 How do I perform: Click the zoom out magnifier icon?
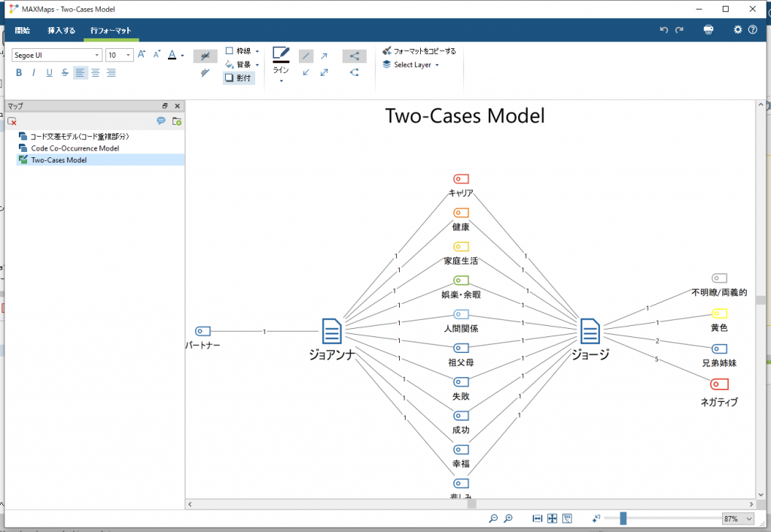pyautogui.click(x=493, y=518)
